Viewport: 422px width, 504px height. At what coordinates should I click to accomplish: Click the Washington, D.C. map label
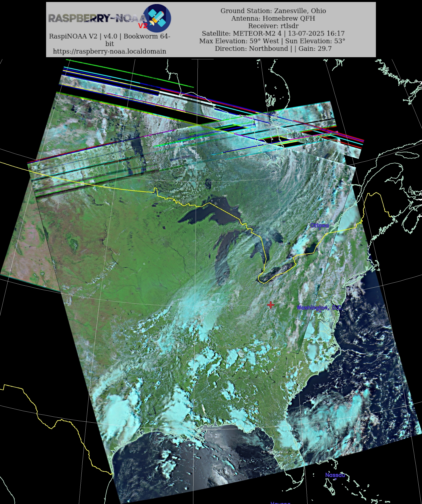point(319,307)
